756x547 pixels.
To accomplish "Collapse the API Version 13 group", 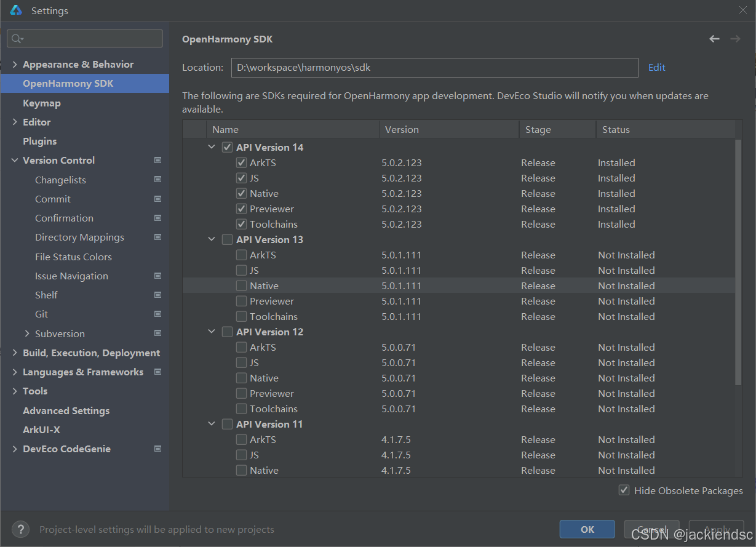I will 212,239.
